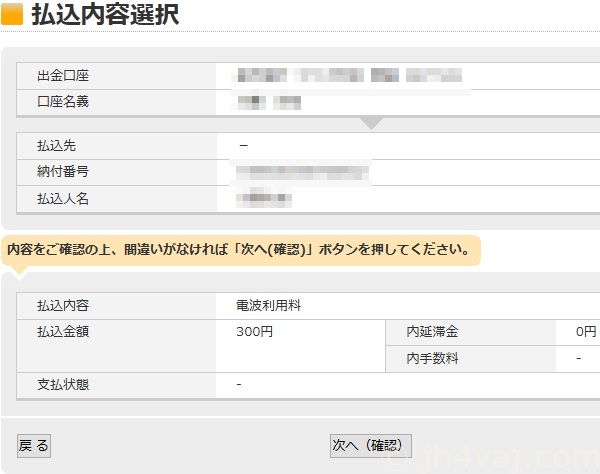Select the 払込内容選択 page heading
The image size is (600, 474).
tap(105, 17)
